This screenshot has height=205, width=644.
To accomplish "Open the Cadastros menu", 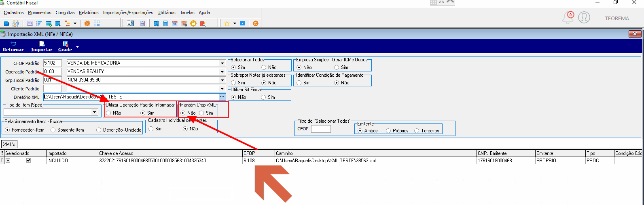I will [x=14, y=13].
